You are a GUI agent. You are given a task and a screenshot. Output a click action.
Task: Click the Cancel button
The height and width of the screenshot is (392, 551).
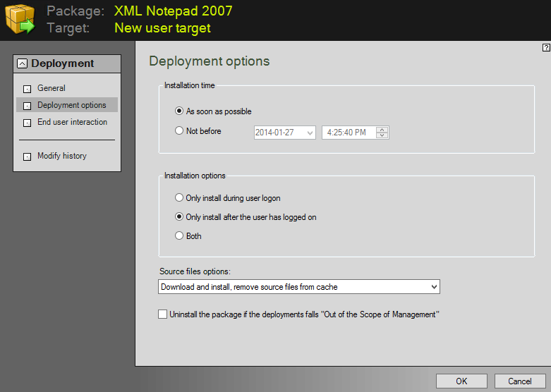tap(520, 381)
